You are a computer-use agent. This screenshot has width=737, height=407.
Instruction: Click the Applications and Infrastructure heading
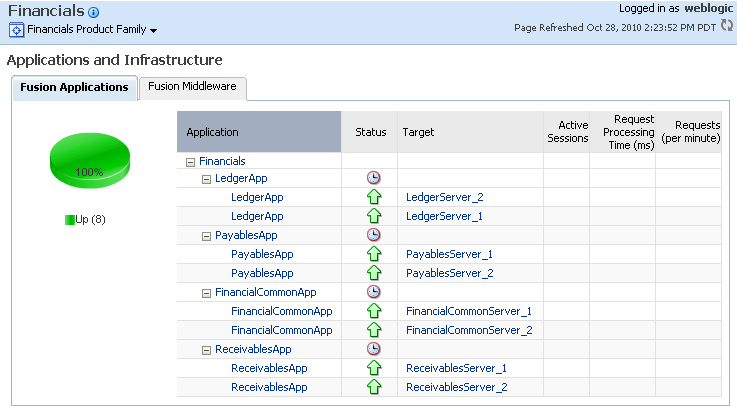[115, 60]
